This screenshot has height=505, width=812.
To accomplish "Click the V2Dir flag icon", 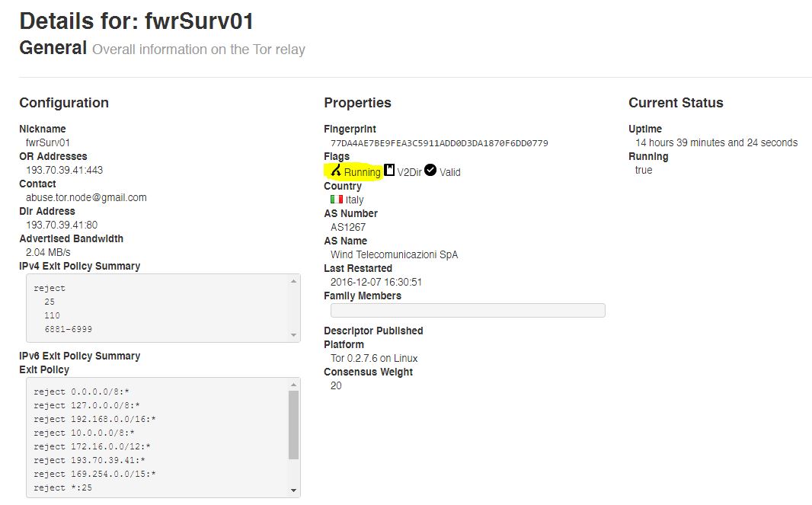I will (389, 171).
